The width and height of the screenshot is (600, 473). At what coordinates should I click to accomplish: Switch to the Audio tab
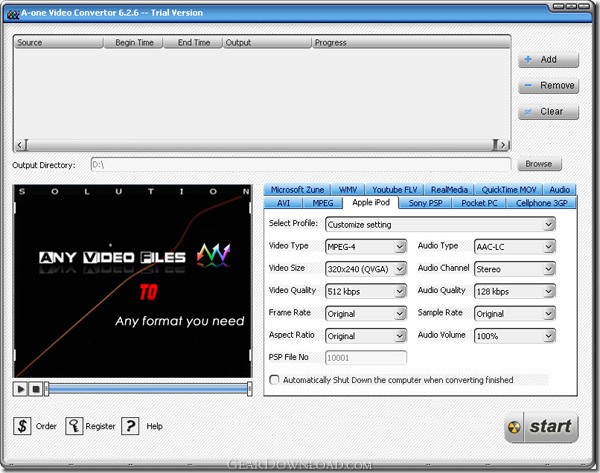coord(559,189)
